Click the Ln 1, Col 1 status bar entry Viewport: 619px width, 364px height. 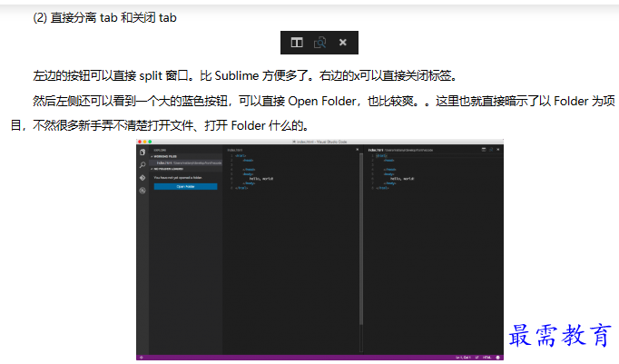(463, 358)
